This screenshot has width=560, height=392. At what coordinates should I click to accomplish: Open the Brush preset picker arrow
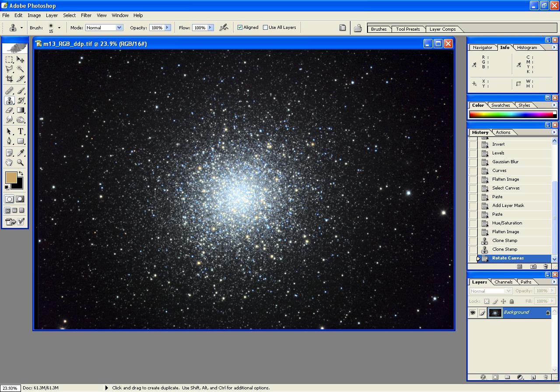[59, 28]
